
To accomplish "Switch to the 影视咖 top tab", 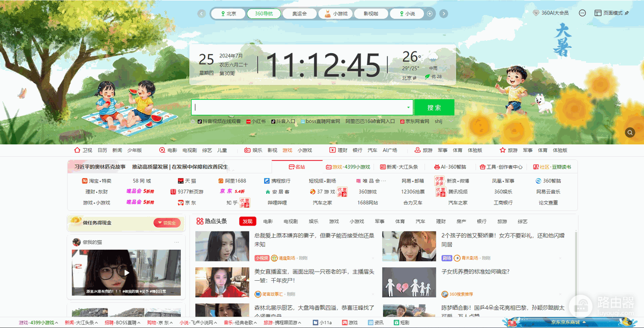I will (370, 13).
